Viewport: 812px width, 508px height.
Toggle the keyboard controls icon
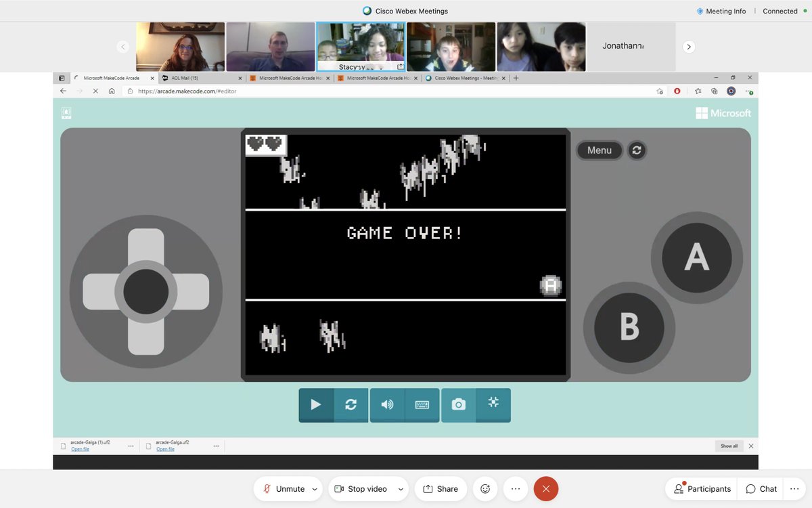(422, 404)
